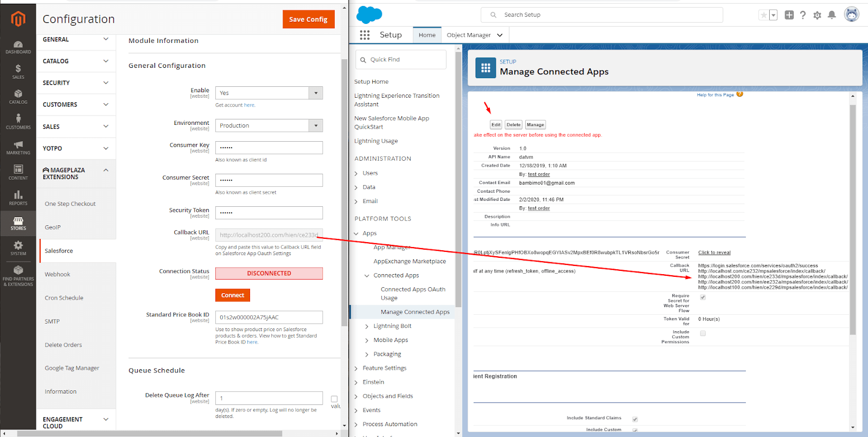This screenshot has height=437, width=868.
Task: Open System icon in Magento sidebar
Action: pyautogui.click(x=18, y=248)
